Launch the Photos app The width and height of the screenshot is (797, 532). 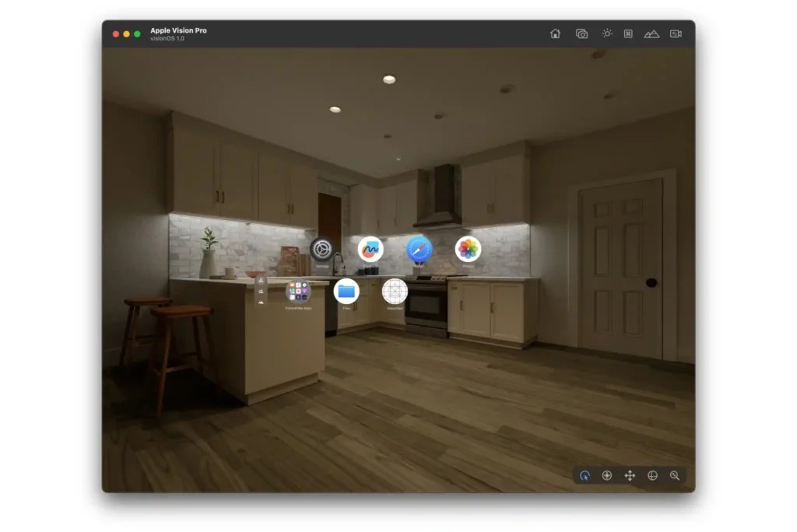[x=468, y=249]
